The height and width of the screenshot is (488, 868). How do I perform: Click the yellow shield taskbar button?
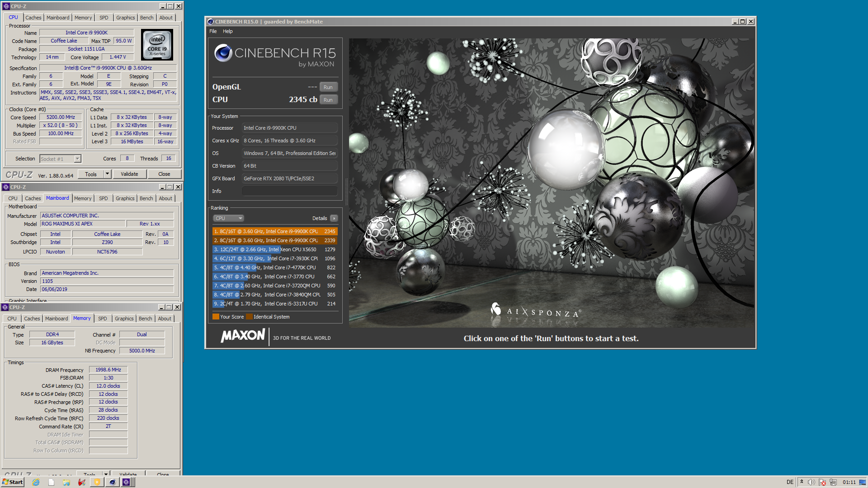click(97, 482)
